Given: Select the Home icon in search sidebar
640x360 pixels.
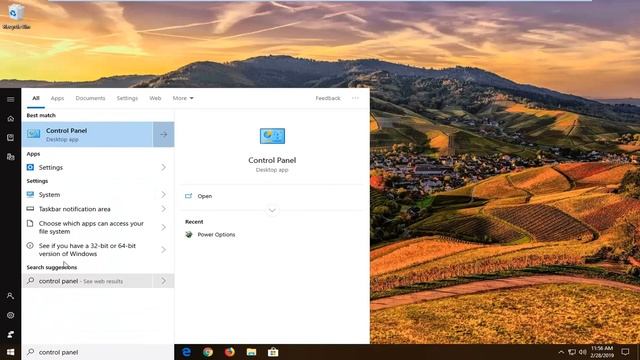Looking at the screenshot, I should (11, 119).
